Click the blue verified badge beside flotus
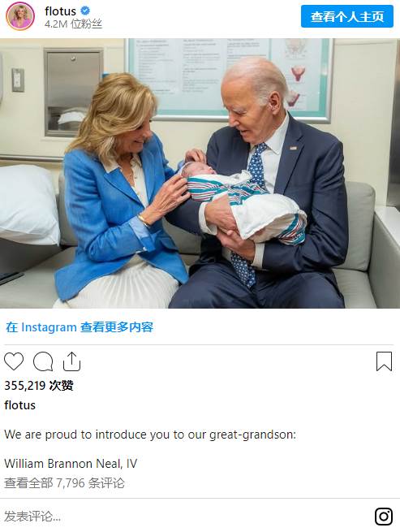The image size is (400, 532). point(85,11)
